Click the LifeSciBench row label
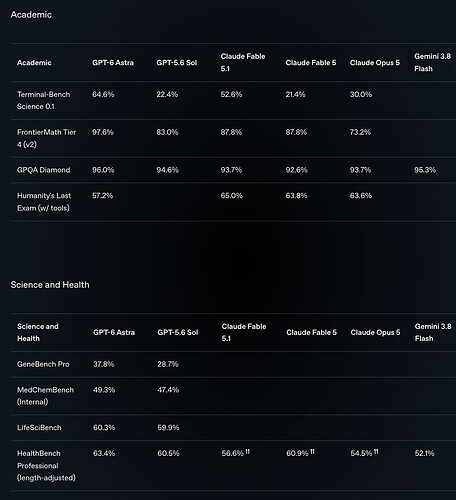The height and width of the screenshot is (500, 456). pyautogui.click(x=39, y=428)
